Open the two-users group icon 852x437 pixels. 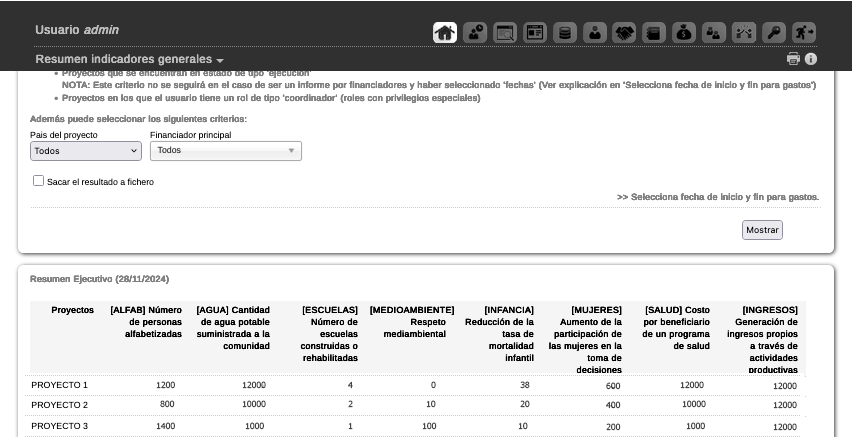pos(714,33)
